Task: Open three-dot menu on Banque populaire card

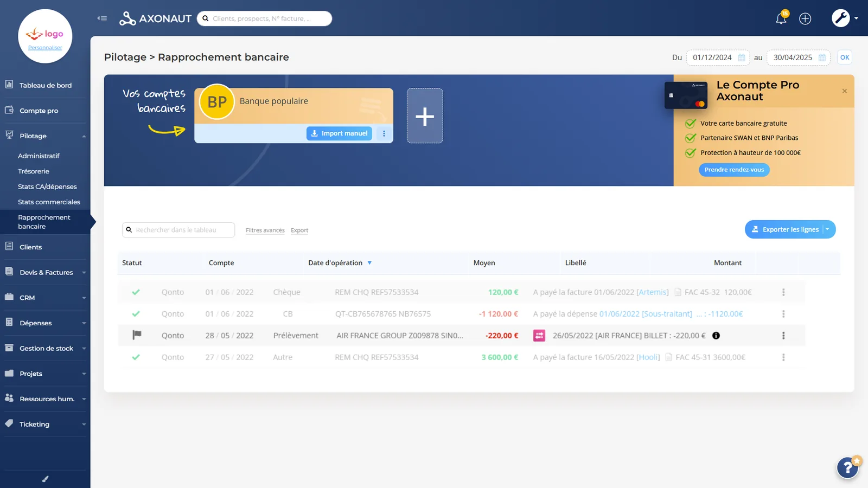Action: (384, 133)
